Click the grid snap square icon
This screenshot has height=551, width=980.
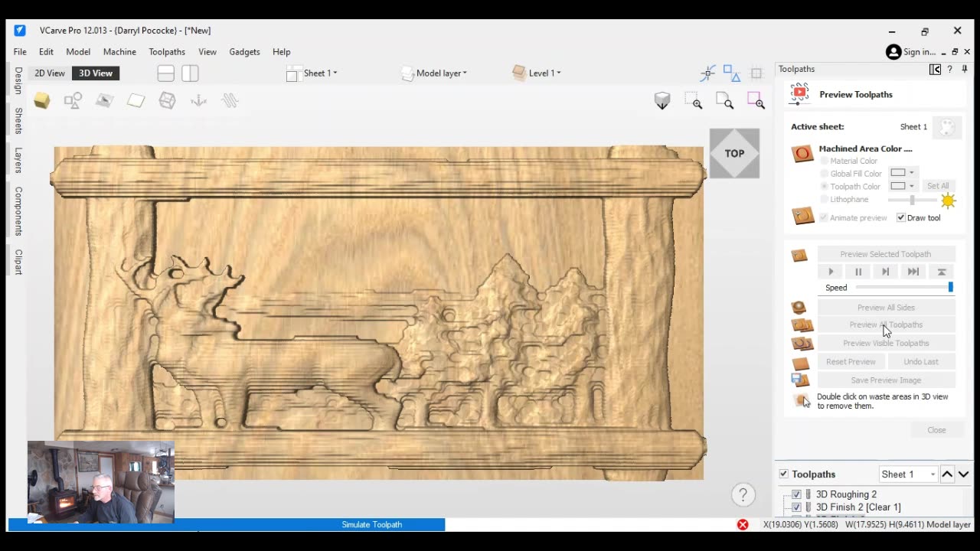click(756, 73)
